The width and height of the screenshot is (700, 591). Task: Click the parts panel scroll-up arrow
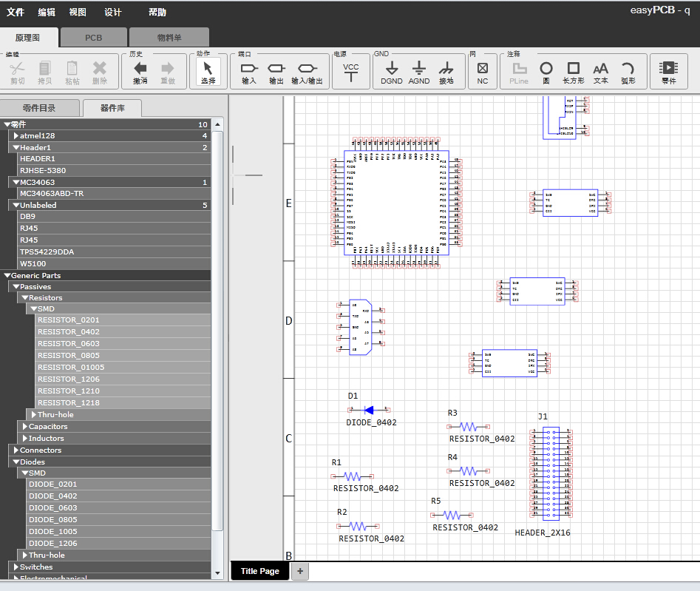pyautogui.click(x=217, y=124)
